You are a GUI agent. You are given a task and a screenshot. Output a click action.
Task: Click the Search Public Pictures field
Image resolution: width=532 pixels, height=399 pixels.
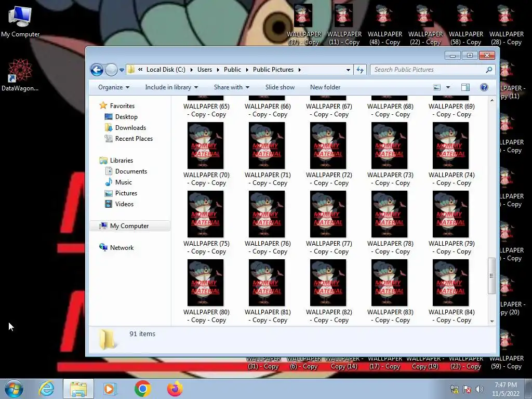click(x=428, y=70)
